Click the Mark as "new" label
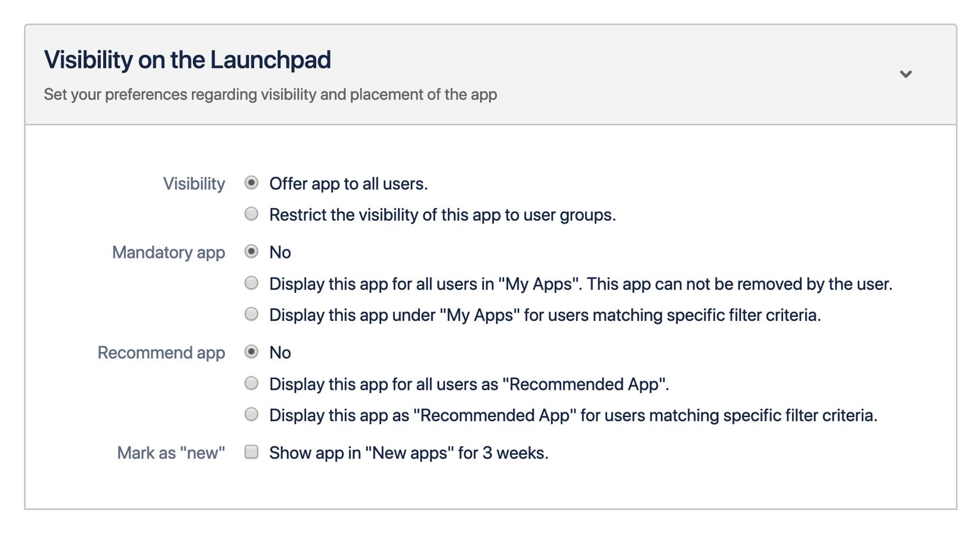 pos(171,452)
